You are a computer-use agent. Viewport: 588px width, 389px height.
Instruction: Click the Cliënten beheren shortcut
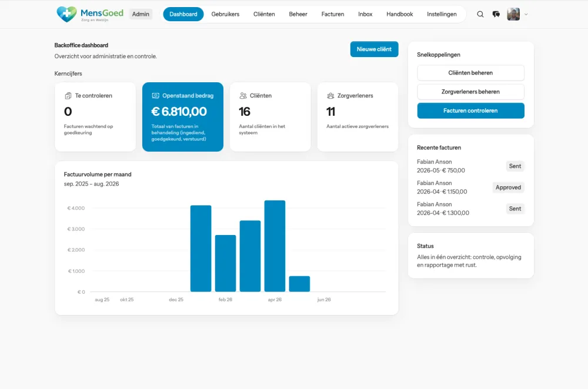470,73
